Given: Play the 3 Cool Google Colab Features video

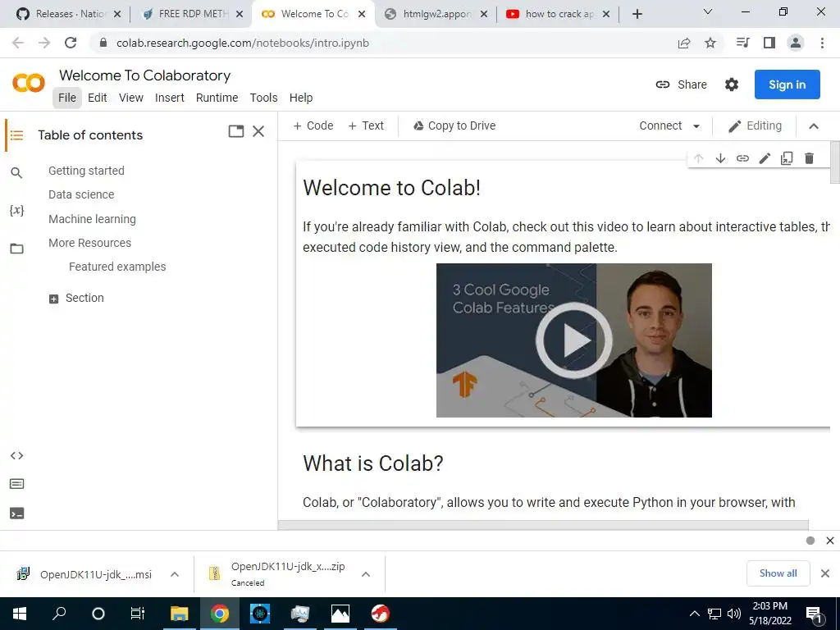Looking at the screenshot, I should 573,340.
